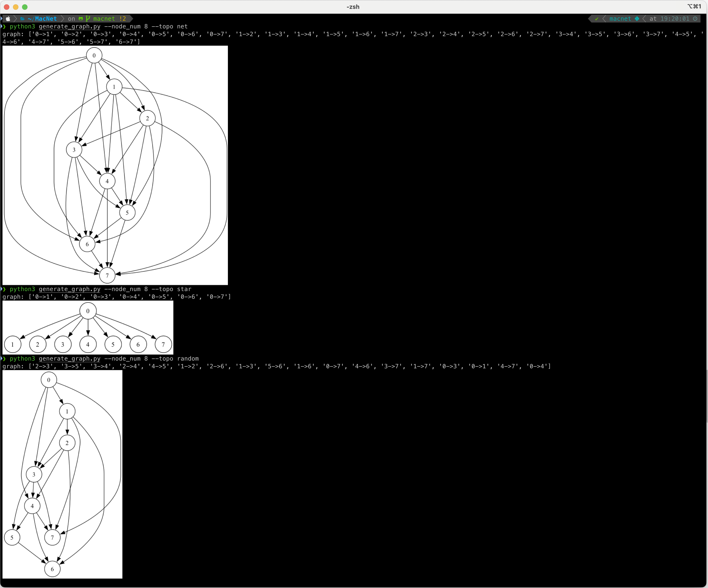Click the red close window button
The height and width of the screenshot is (588, 708).
[x=6, y=7]
